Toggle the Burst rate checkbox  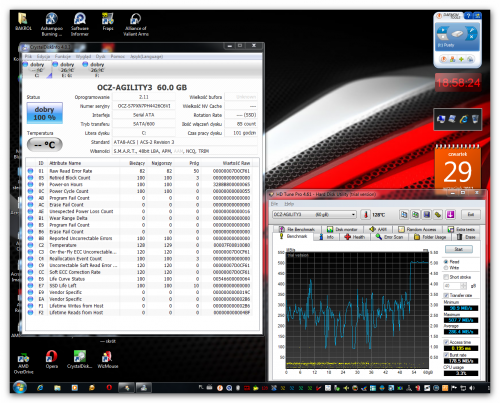click(446, 355)
